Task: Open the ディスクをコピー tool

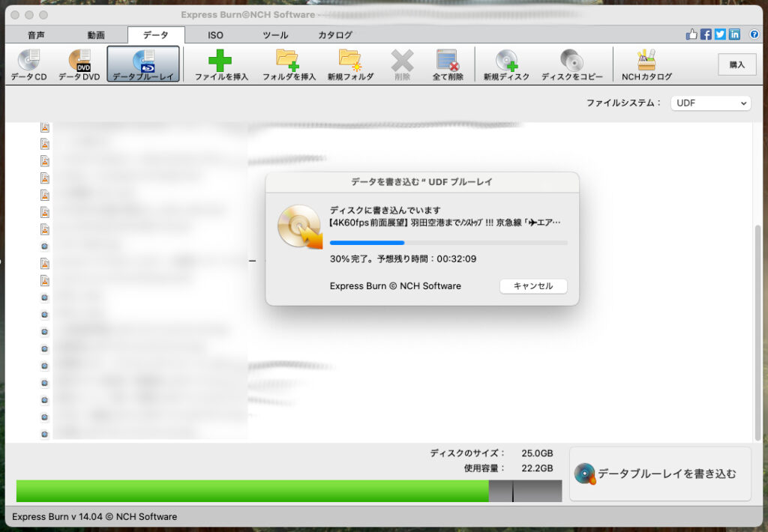Action: tap(571, 64)
